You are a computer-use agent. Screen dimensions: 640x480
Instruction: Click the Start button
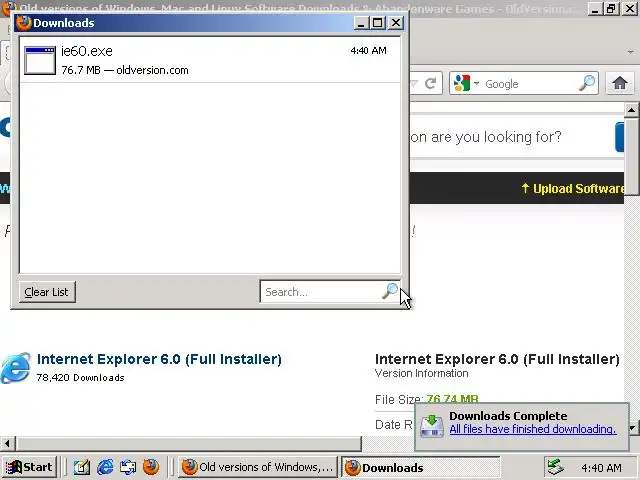click(x=29, y=467)
